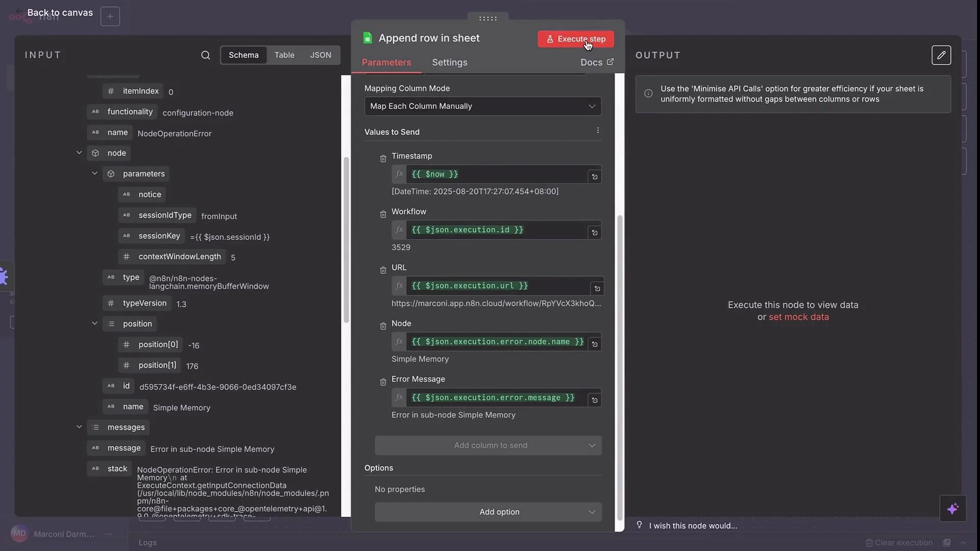Reset the Node field value

coord(595,344)
